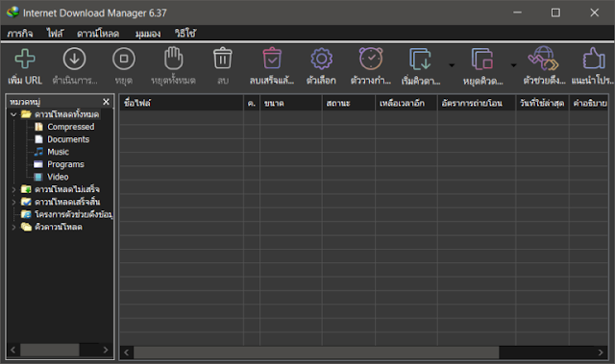Image resolution: width=615 pixels, height=364 pixels.
Task: Maximize the Internet Download Manager window
Action: 555,12
